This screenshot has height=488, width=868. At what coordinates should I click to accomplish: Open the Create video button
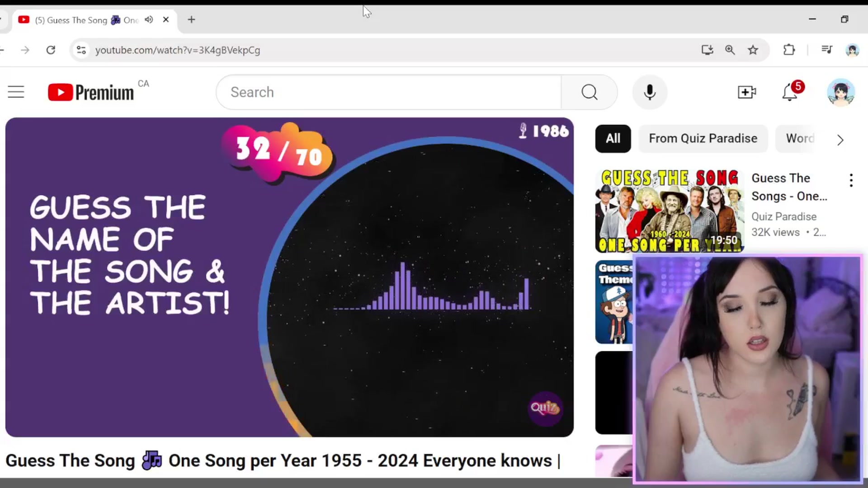747,92
